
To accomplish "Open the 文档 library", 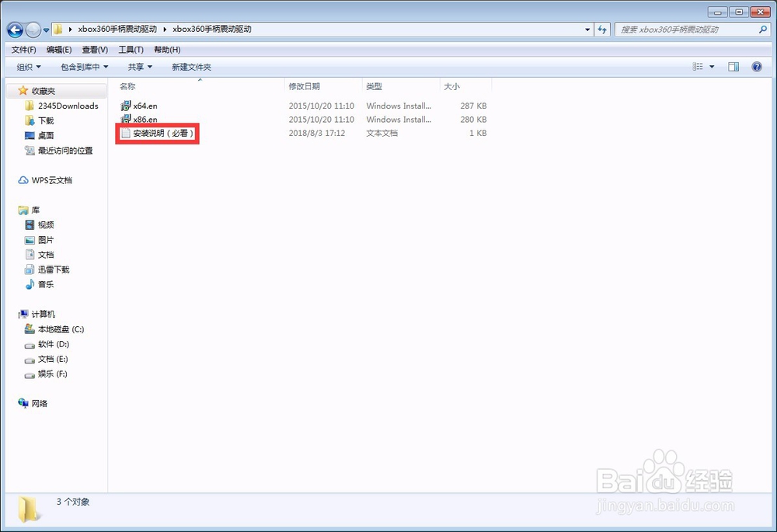I will click(39, 255).
